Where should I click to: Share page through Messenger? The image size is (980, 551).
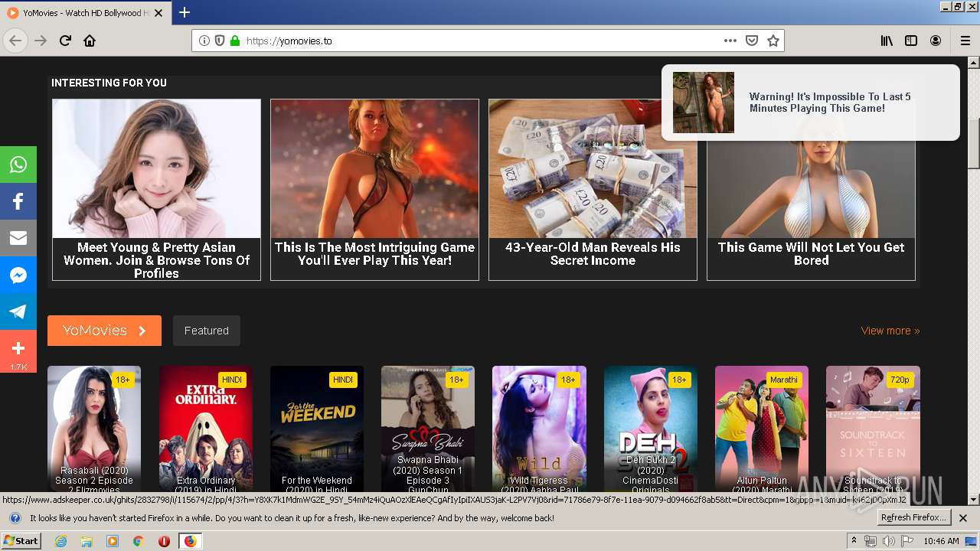(18, 275)
